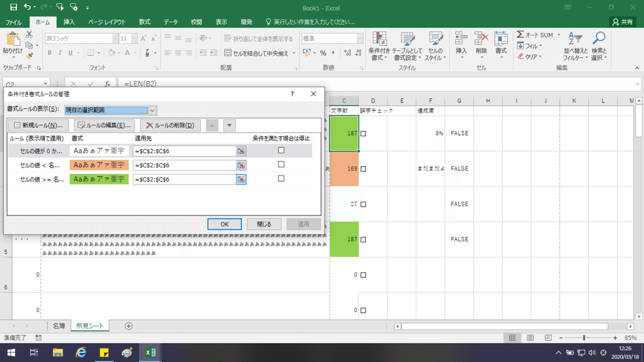This screenshot has width=644, height=362.
Task: Toggle stop-if-true checkbox for first rule
Action: click(281, 151)
